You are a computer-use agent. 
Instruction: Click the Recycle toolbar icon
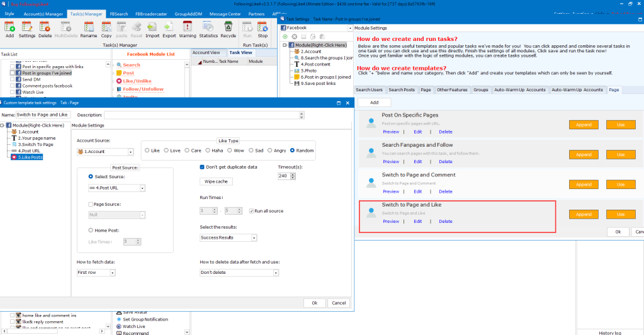(228, 30)
